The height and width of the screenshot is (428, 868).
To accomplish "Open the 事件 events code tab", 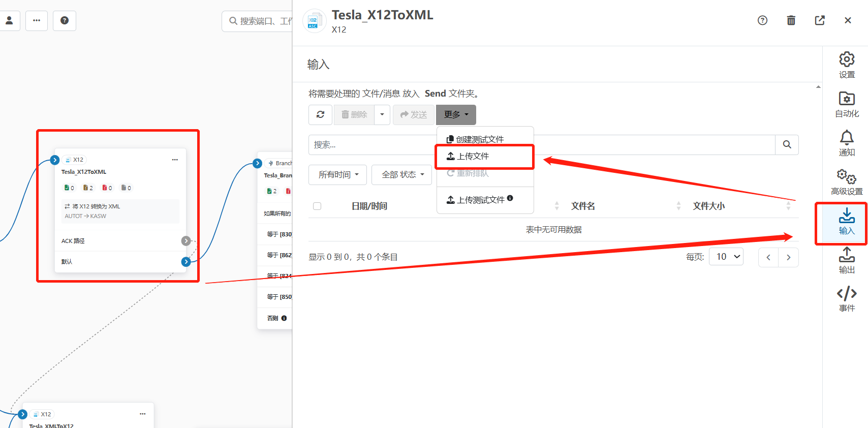I will [x=846, y=299].
